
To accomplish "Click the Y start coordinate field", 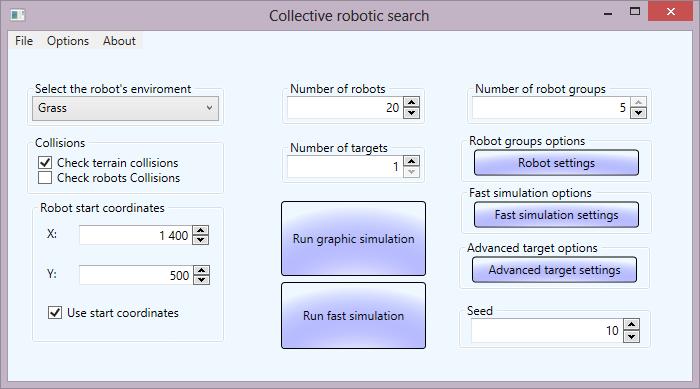I will click(136, 275).
